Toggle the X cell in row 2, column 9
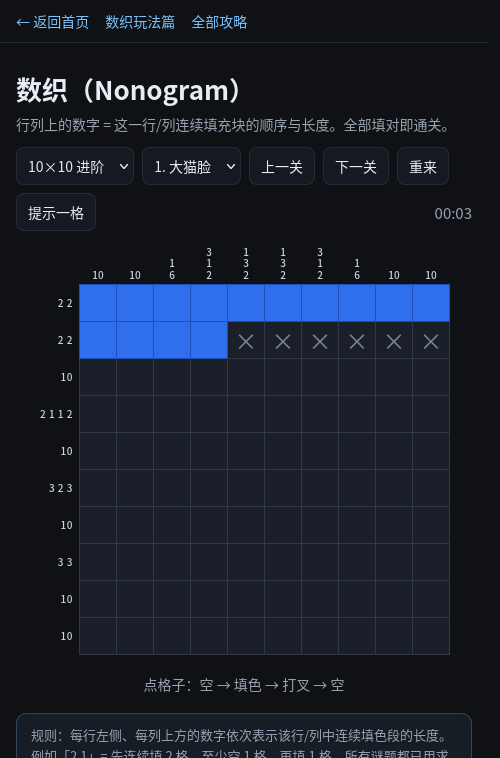This screenshot has width=500, height=758. (x=394, y=340)
